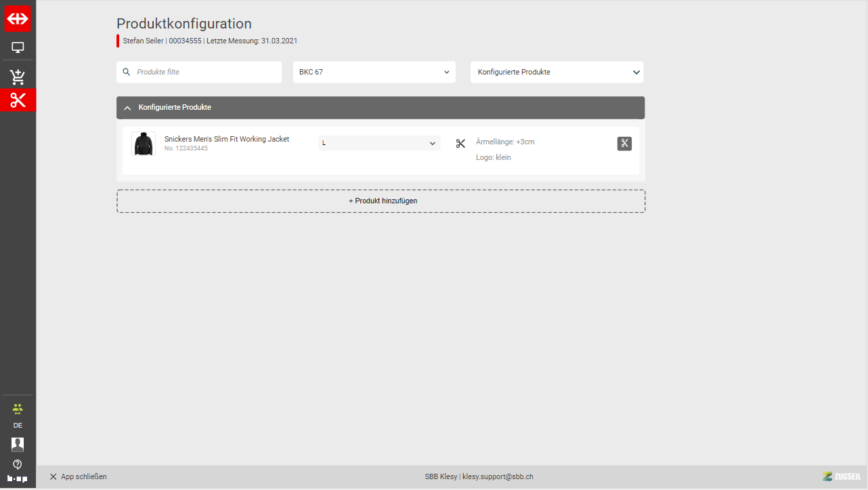Open the BKC 67 dropdown
868x490 pixels.
[x=374, y=72]
